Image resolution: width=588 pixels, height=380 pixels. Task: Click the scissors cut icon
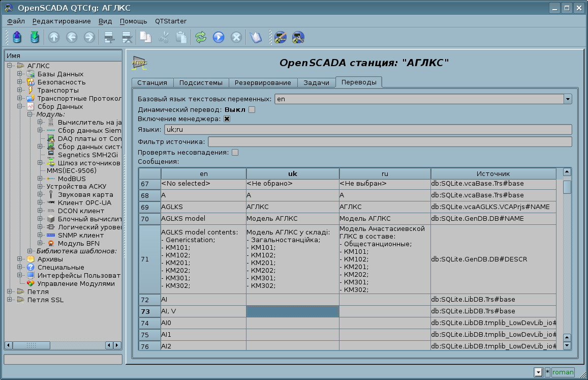point(164,37)
